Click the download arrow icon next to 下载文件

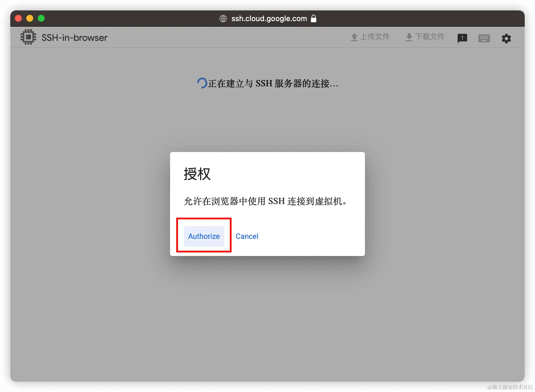point(409,37)
